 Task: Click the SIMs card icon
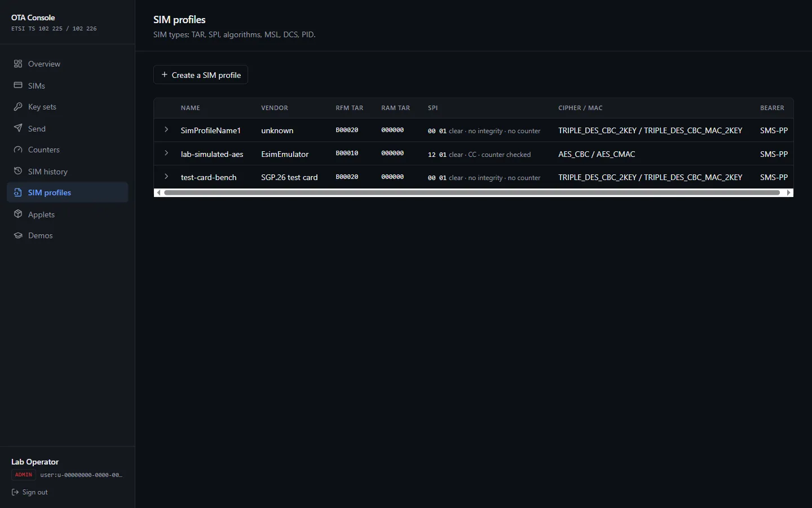click(x=18, y=85)
